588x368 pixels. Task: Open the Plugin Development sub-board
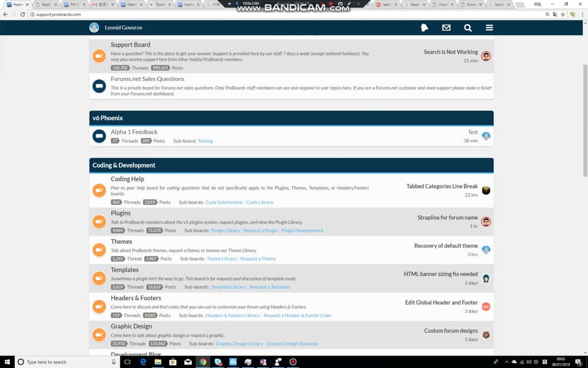tap(302, 231)
